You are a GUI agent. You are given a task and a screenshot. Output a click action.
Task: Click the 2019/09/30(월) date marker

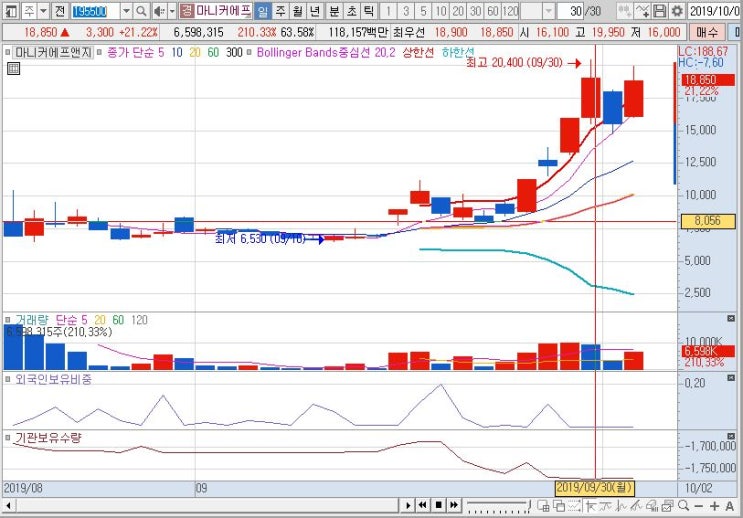click(594, 487)
